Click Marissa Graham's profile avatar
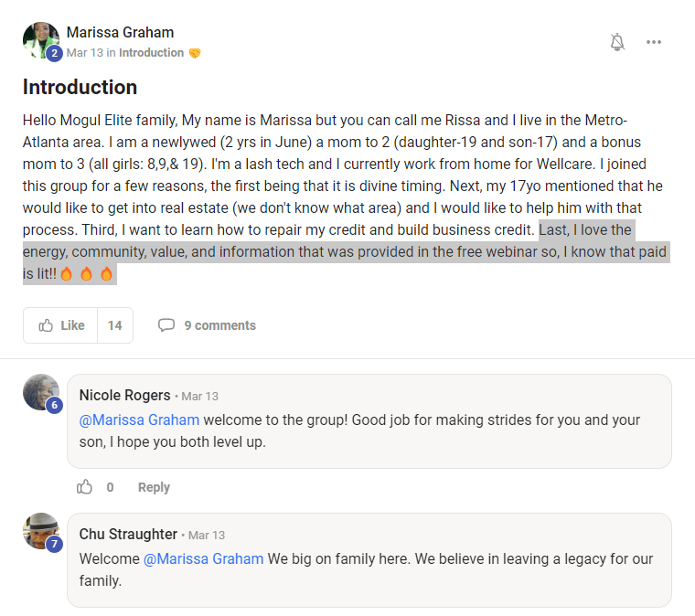 39,39
